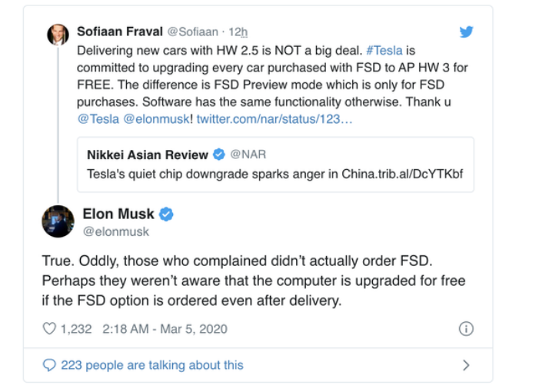Open the Sofiaan Fraval display name
This screenshot has height=392, width=549.
[x=120, y=32]
